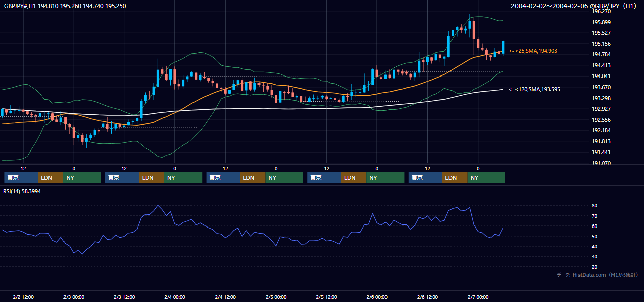Click the 194.041 price axis label
The width and height of the screenshot is (644, 302).
pos(601,76)
